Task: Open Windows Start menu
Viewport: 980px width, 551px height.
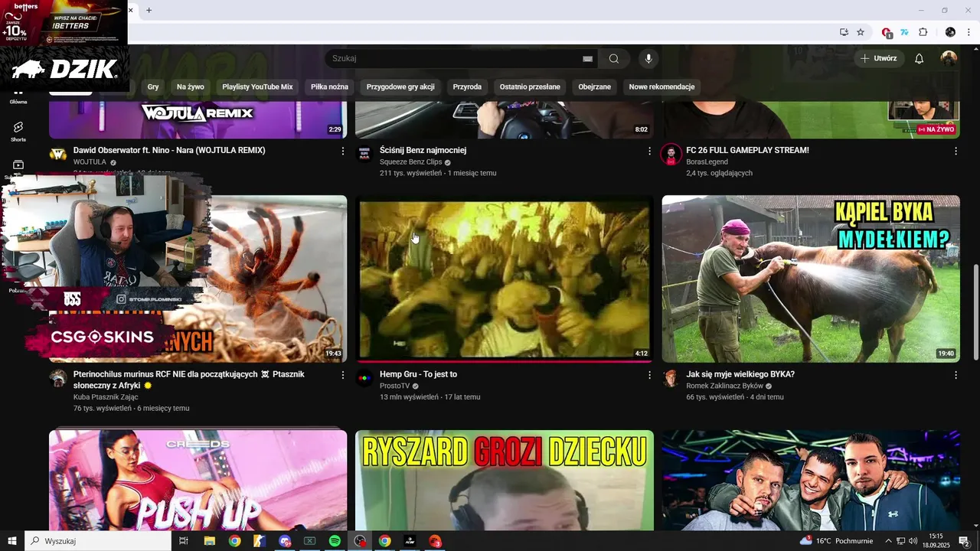Action: (x=12, y=541)
